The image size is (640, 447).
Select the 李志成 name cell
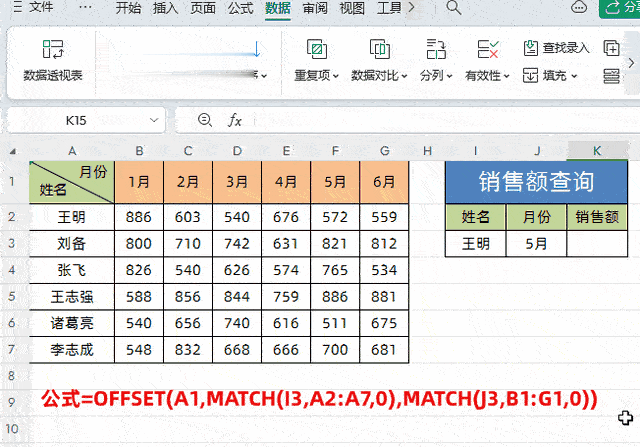72,350
